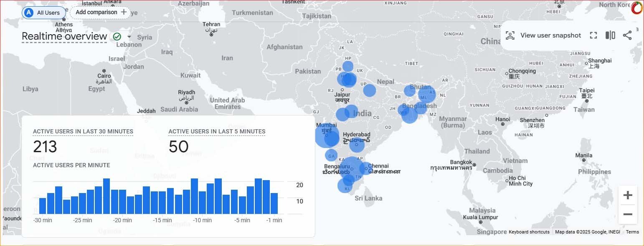This screenshot has height=246, width=644.
Task: Click the user snapshot person-frame icon
Action: (x=510, y=35)
